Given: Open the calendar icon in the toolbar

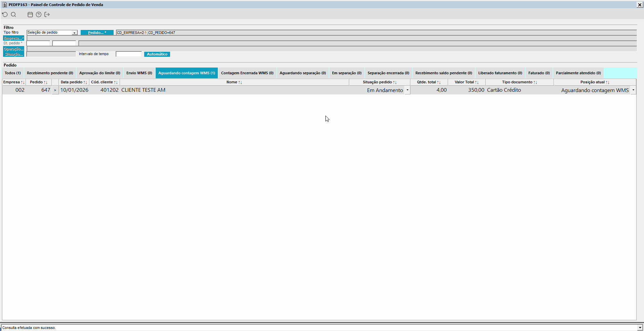Looking at the screenshot, I should (x=30, y=14).
